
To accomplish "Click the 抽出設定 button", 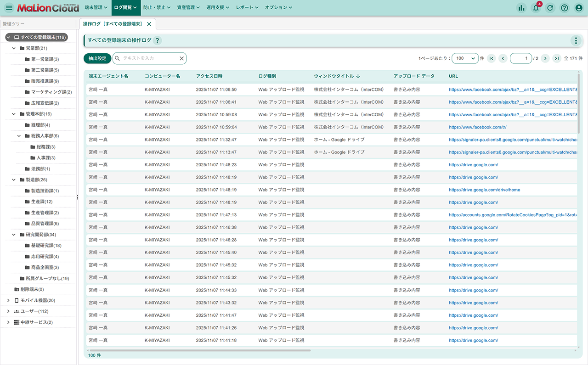I will pyautogui.click(x=97, y=58).
